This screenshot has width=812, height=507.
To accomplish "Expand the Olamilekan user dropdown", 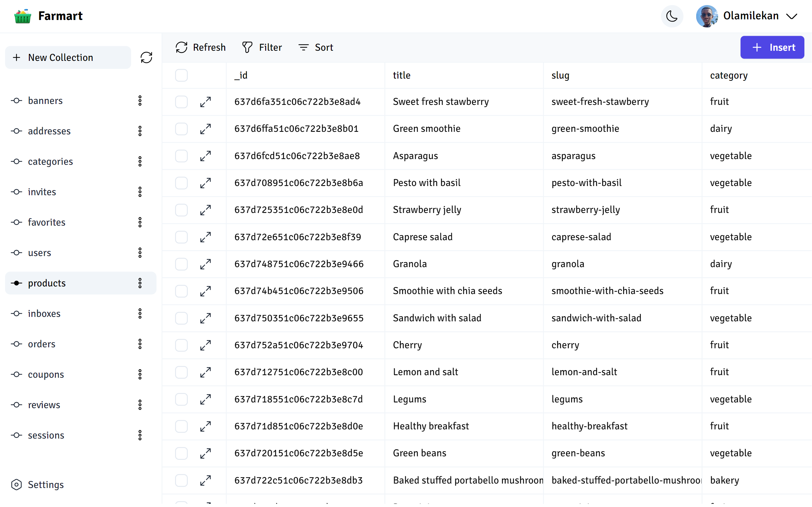I will 791,16.
